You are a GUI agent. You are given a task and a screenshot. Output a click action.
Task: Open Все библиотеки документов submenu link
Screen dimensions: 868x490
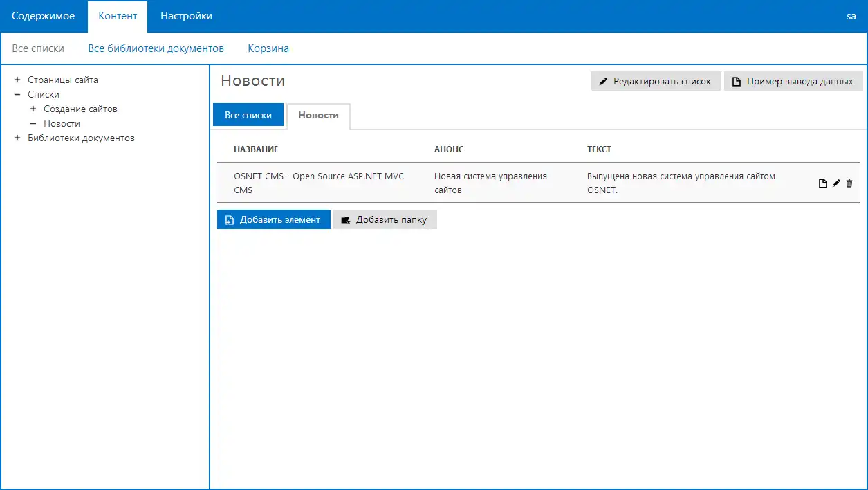(156, 48)
